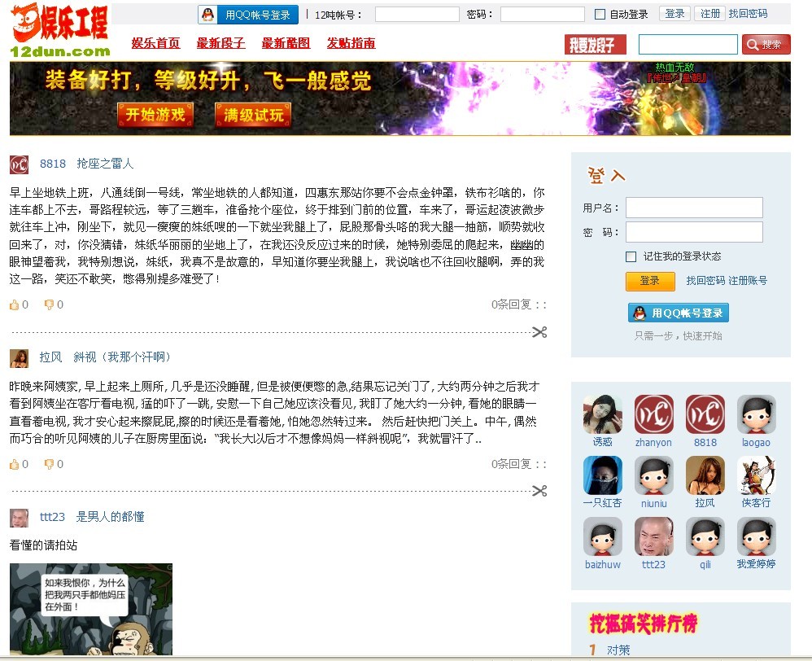Focus the 用户名 field in login panel
Viewport: 812px width, 661px height.
click(694, 208)
